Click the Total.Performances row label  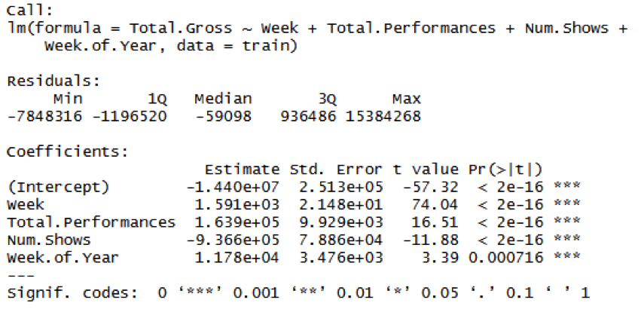pos(91,222)
